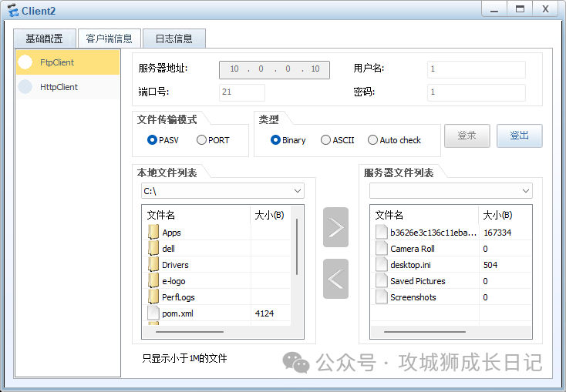This screenshot has height=392, width=566.
Task: Click the server list 文件名 column header
Action: [424, 215]
